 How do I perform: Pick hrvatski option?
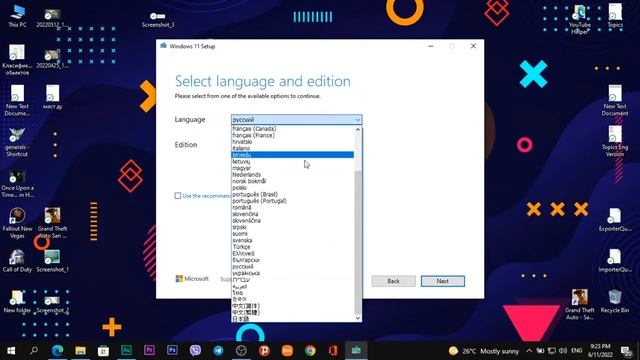[x=293, y=142]
